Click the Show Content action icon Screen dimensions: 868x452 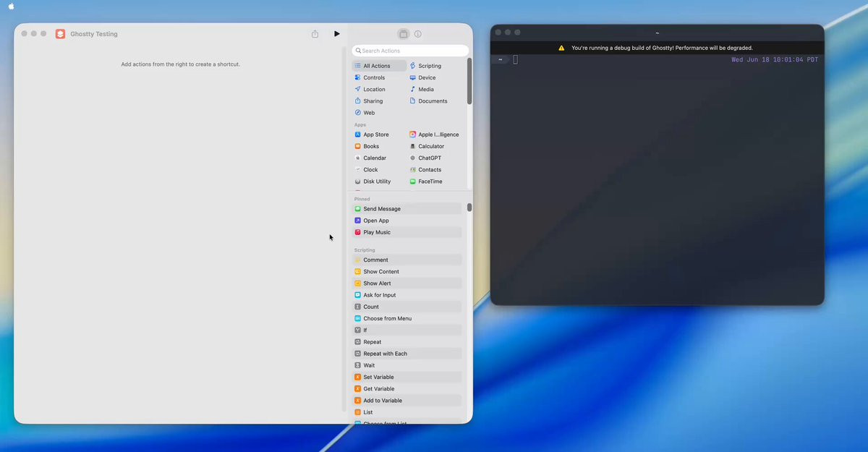pyautogui.click(x=357, y=272)
